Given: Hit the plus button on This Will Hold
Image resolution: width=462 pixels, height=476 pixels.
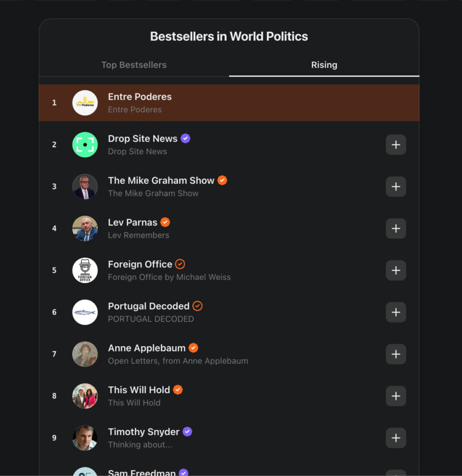Looking at the screenshot, I should (396, 396).
